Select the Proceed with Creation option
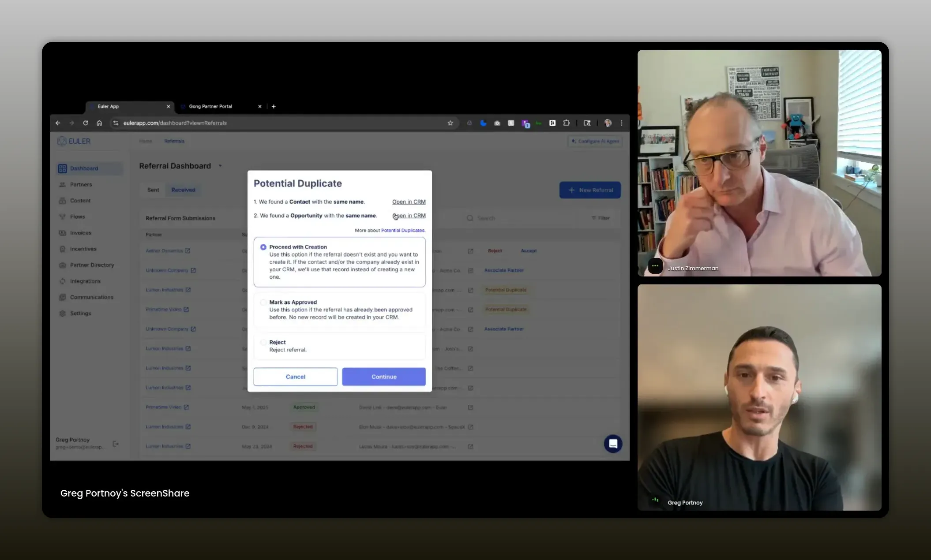This screenshot has height=560, width=931. [263, 247]
